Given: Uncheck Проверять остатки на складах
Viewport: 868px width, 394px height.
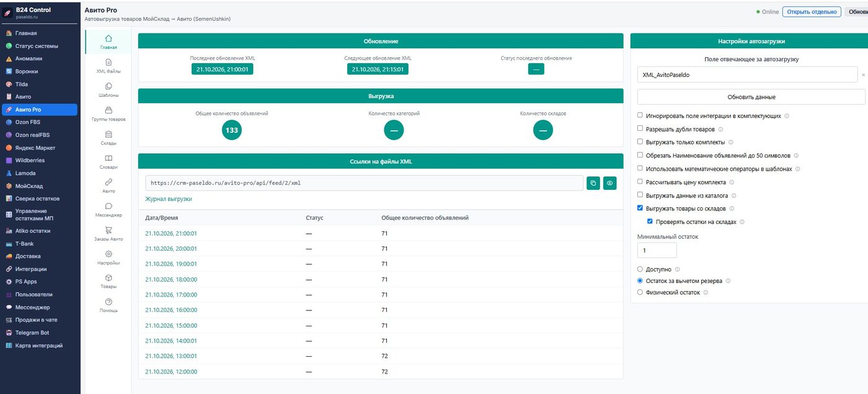Looking at the screenshot, I should pos(650,222).
